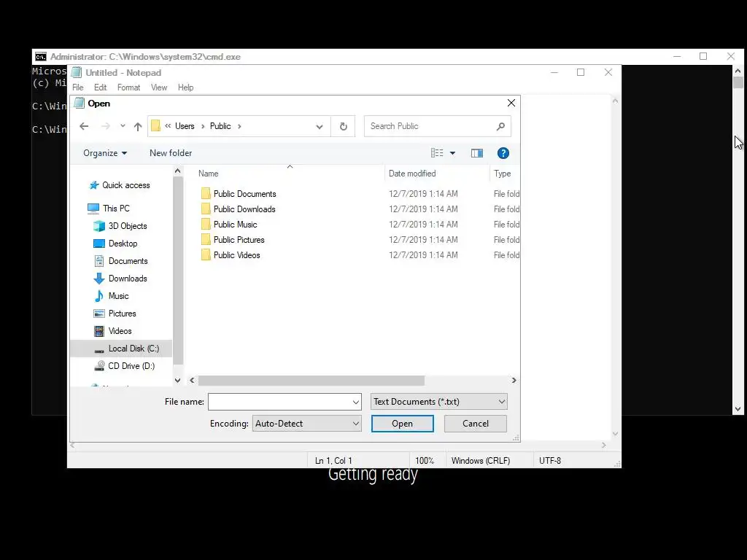The height and width of the screenshot is (560, 747).
Task: Open Notepad File menu
Action: tap(77, 87)
